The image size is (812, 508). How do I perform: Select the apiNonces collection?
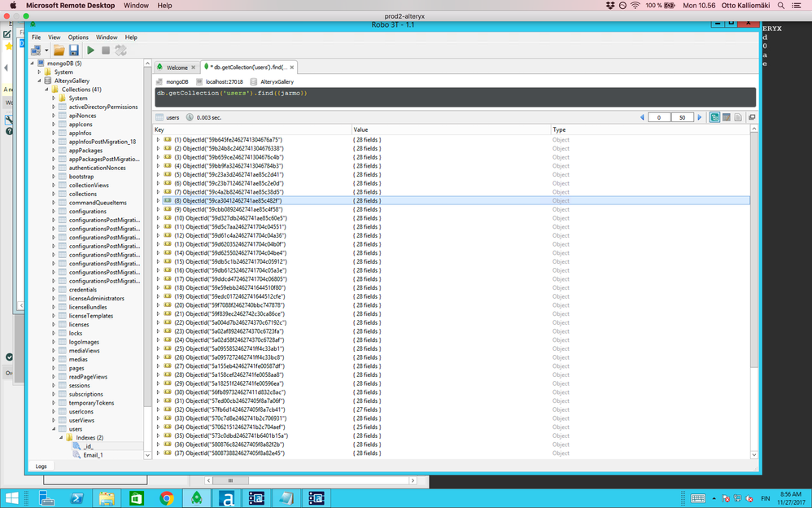(x=82, y=116)
